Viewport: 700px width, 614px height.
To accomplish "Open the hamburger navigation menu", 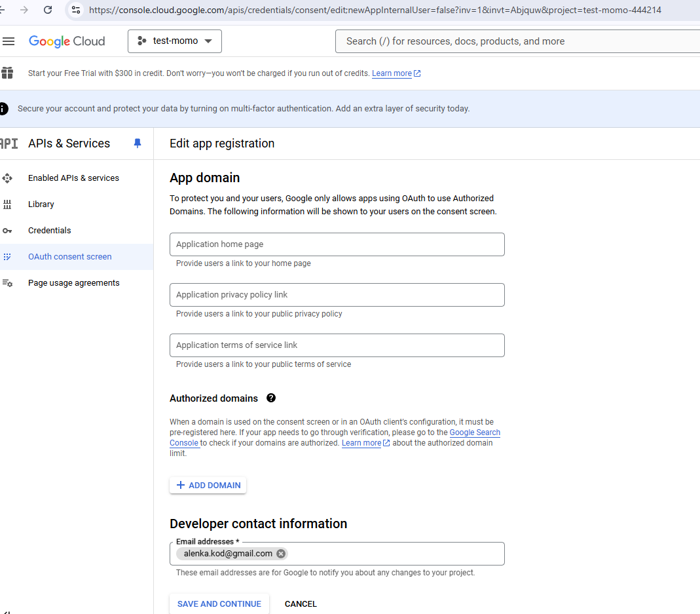I will (x=9, y=41).
